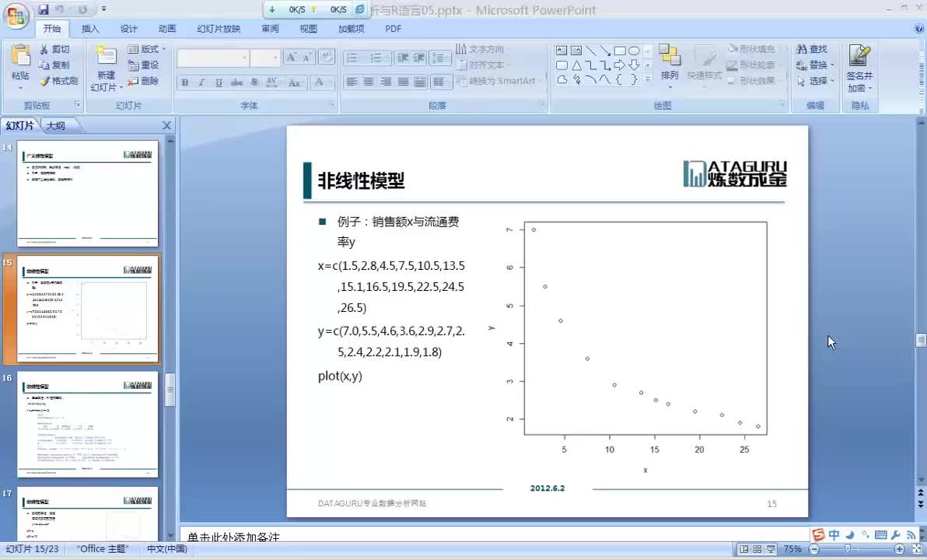Toggle strikethrough formatting
The width and height of the screenshot is (927, 560).
(x=236, y=82)
